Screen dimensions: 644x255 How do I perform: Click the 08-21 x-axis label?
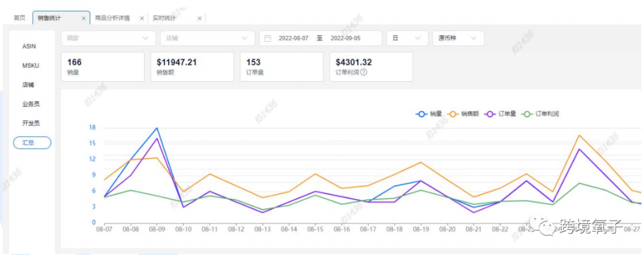coord(473,229)
